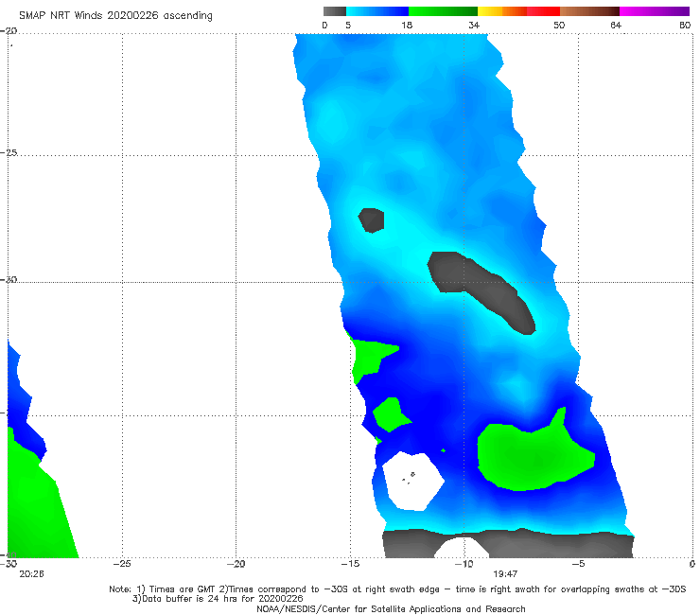Click the 'Data buffer is 24 hrs' note
700x615 pixels.
point(218,599)
